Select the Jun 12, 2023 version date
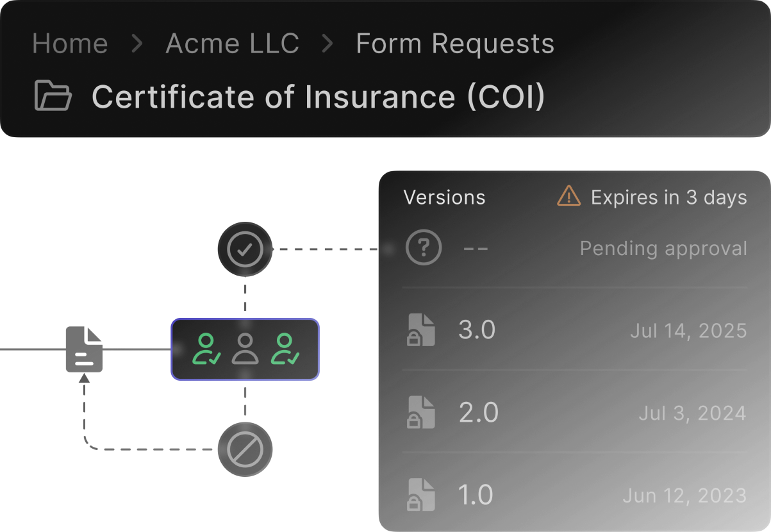Image resolution: width=771 pixels, height=532 pixels. point(684,495)
